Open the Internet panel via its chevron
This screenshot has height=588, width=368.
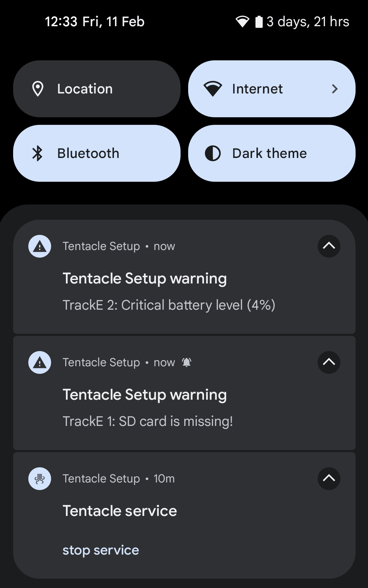coord(334,89)
